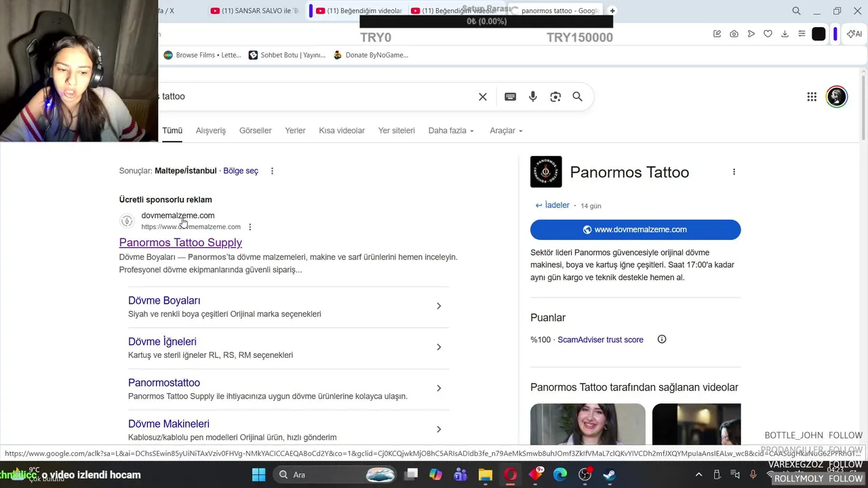868x488 pixels.
Task: Open the Panormos Tattoo logo thumbnail
Action: pos(546,172)
